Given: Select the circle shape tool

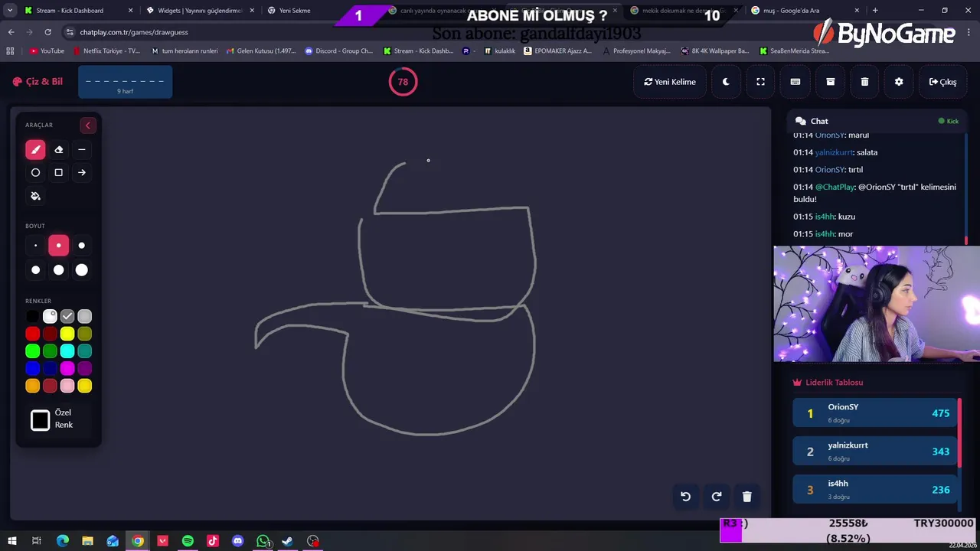Looking at the screenshot, I should tap(35, 173).
